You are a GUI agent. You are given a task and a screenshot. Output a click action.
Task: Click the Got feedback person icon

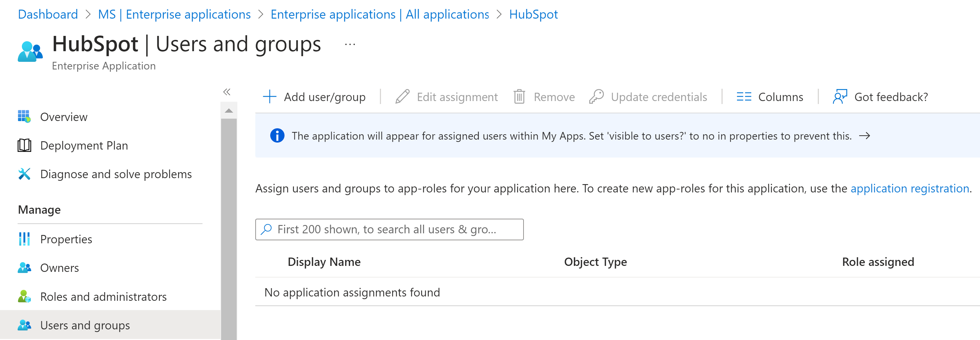840,97
